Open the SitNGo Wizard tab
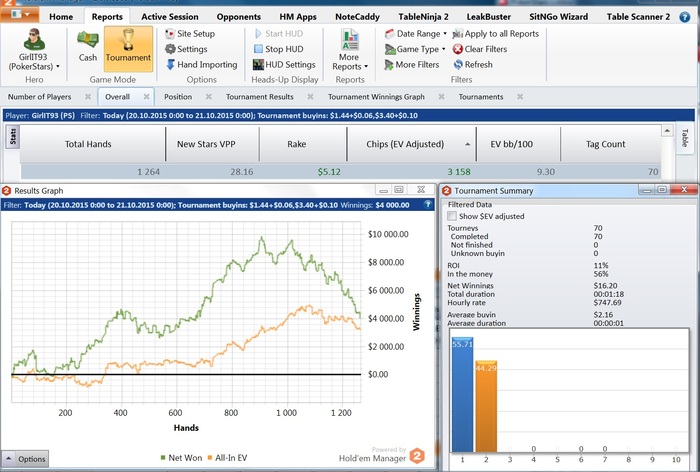The height and width of the screenshot is (472, 700). click(x=558, y=17)
